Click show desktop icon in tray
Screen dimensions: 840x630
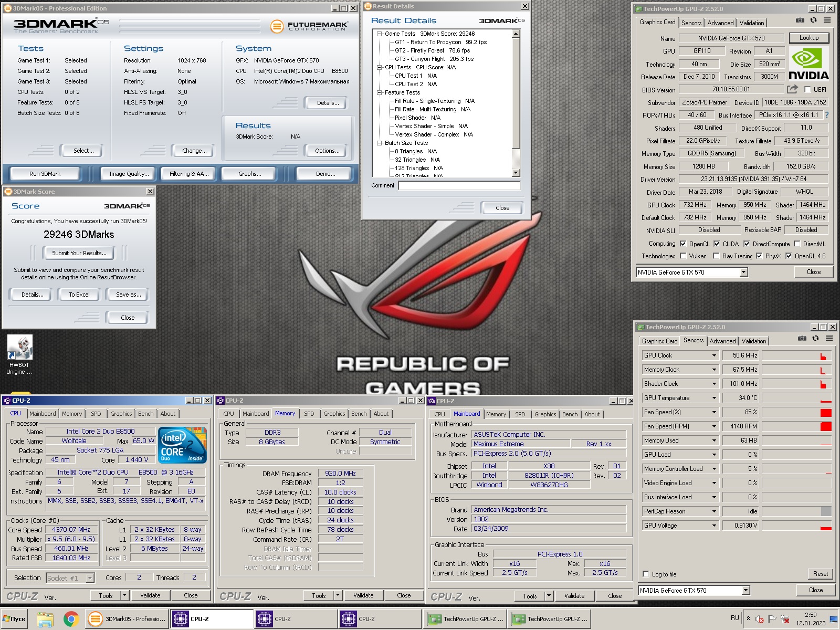tap(834, 619)
